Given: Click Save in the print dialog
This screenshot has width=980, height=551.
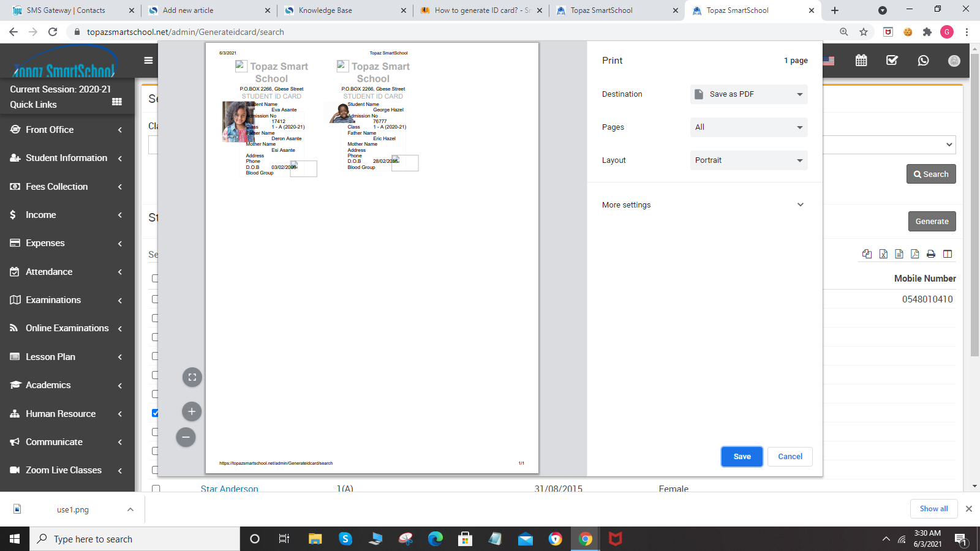Looking at the screenshot, I should 742,457.
